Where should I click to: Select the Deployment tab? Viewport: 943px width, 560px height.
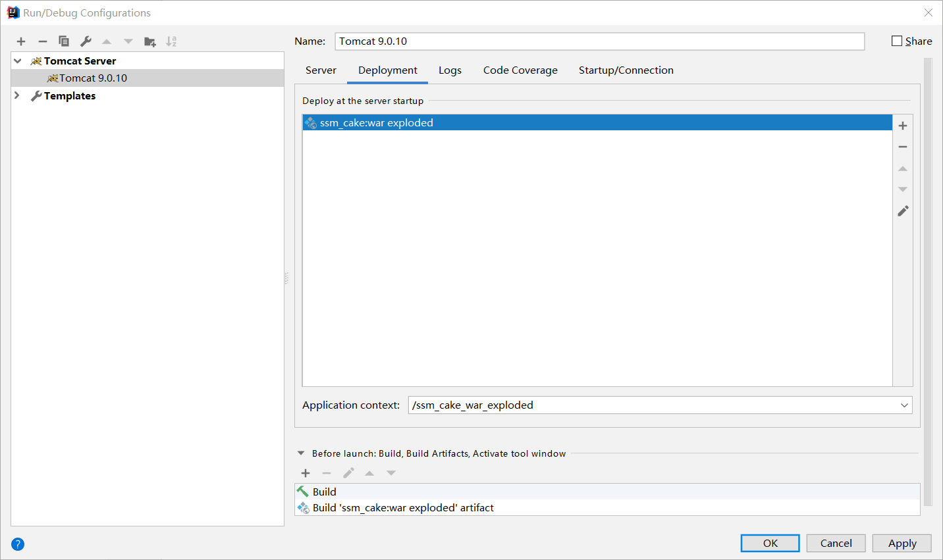pyautogui.click(x=388, y=70)
